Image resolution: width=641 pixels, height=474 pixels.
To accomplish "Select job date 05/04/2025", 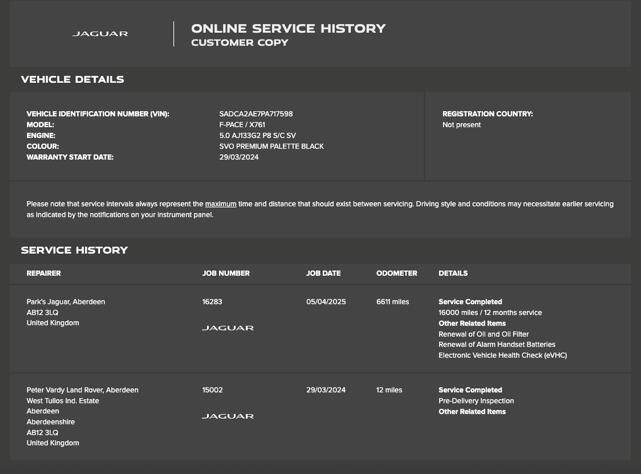I will (x=326, y=302).
